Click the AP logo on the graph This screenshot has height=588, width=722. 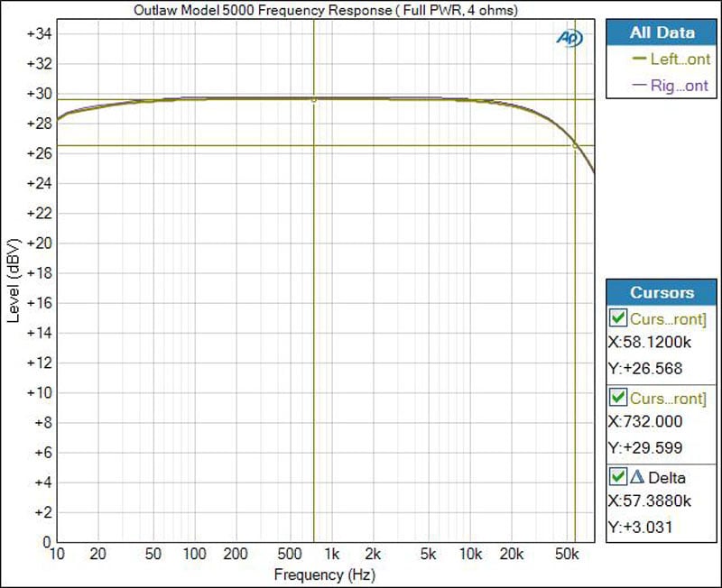pyautogui.click(x=569, y=38)
